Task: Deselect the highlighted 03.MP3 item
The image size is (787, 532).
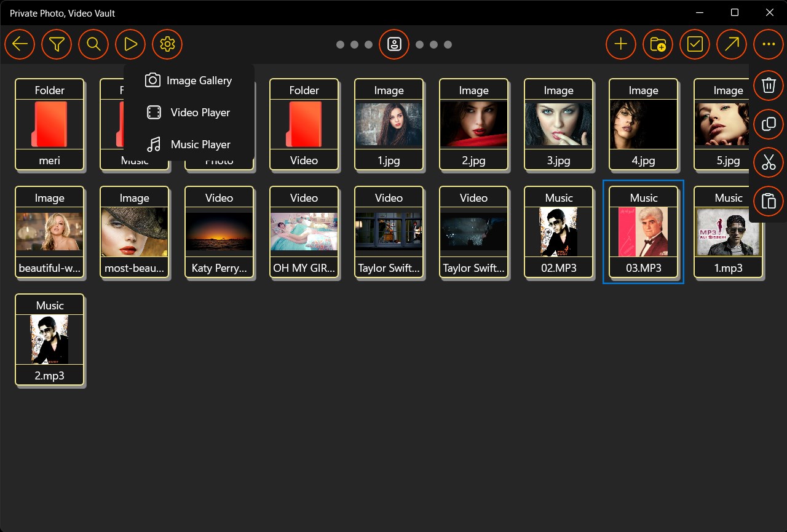Action: coord(643,232)
